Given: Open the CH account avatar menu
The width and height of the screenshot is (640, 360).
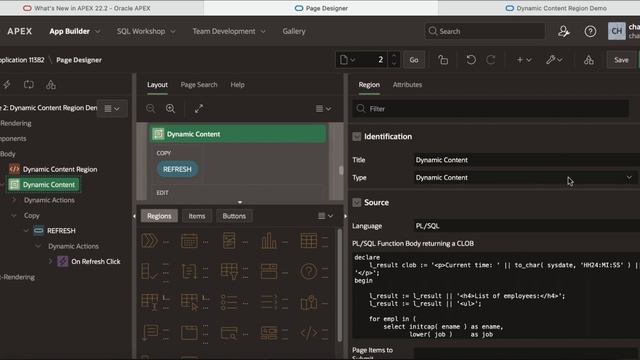Looking at the screenshot, I should 616,31.
